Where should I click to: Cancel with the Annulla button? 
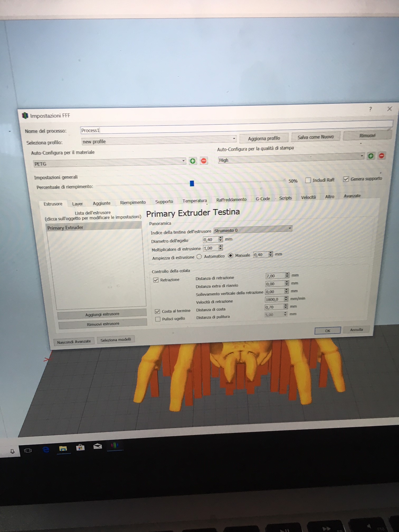[x=356, y=330]
